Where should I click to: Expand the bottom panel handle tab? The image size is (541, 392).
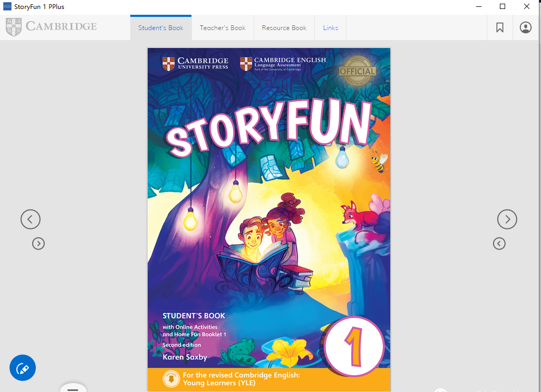pyautogui.click(x=73, y=388)
